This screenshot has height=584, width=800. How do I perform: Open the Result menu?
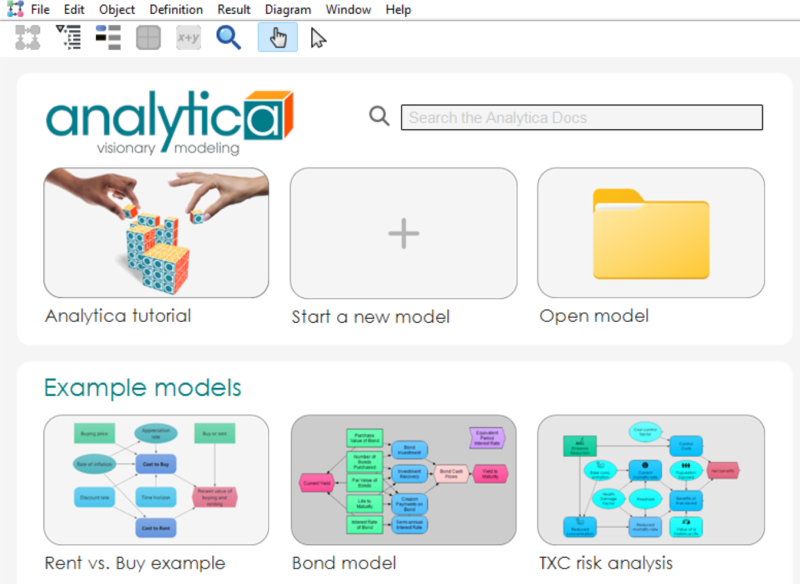[234, 10]
